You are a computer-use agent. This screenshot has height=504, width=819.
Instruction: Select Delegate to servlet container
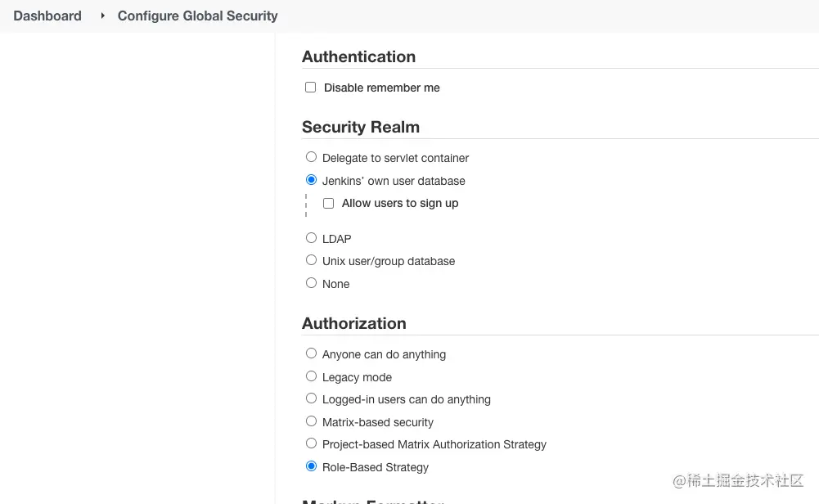[x=311, y=157]
